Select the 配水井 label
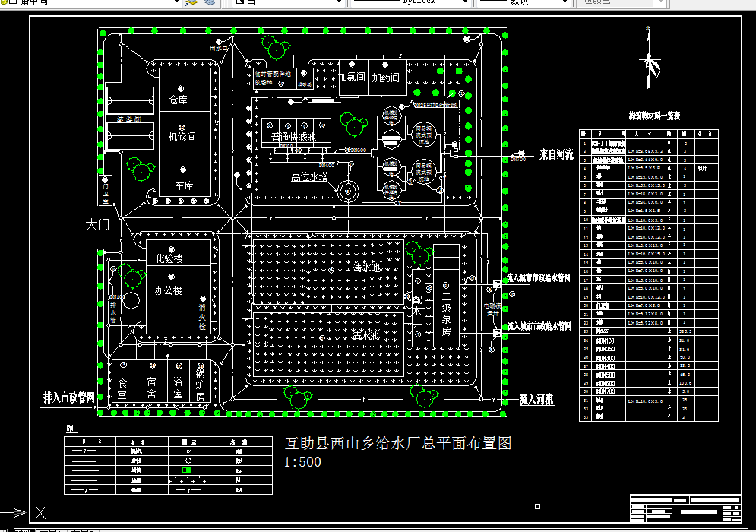Screen dimensions: 756x532 click(x=418, y=311)
